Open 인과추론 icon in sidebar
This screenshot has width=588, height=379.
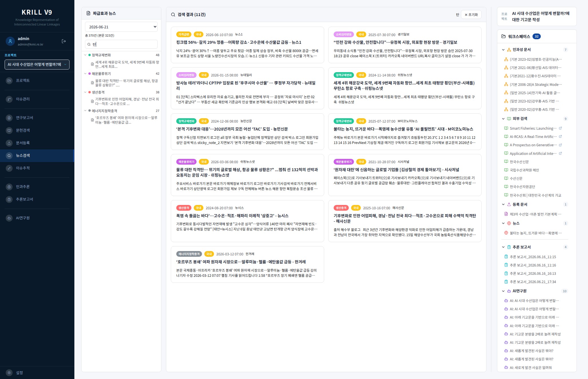click(9, 187)
